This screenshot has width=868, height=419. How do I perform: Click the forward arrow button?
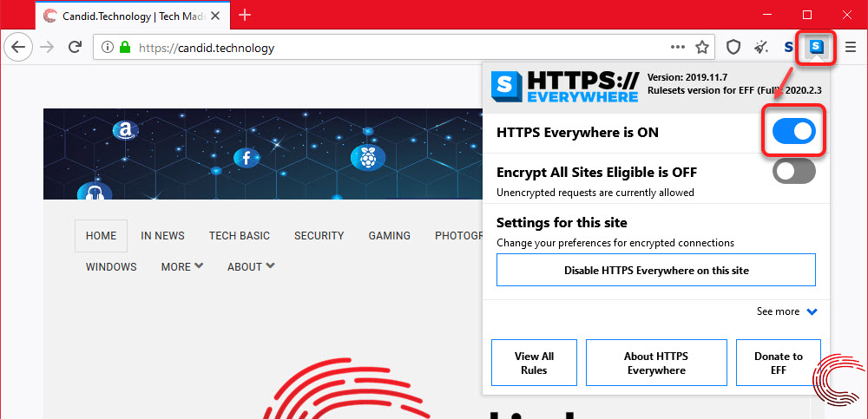pos(48,47)
